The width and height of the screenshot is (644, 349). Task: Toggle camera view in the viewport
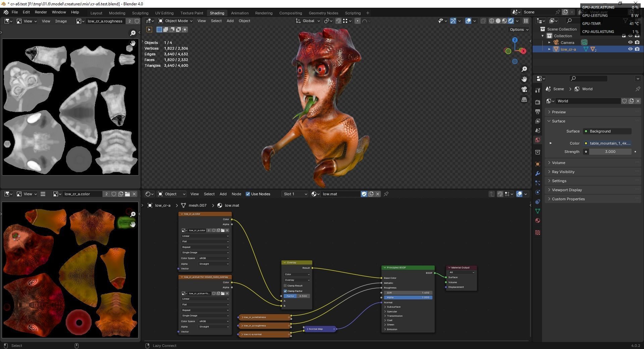tap(524, 89)
